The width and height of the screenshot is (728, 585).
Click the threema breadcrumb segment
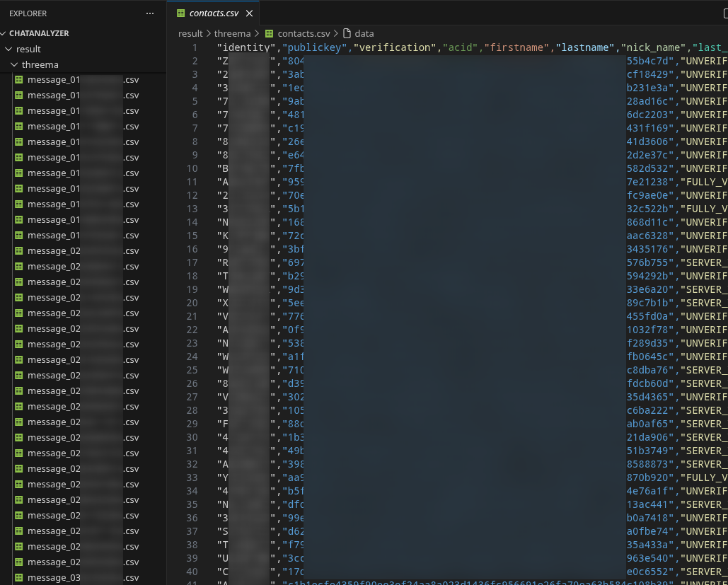pos(232,33)
